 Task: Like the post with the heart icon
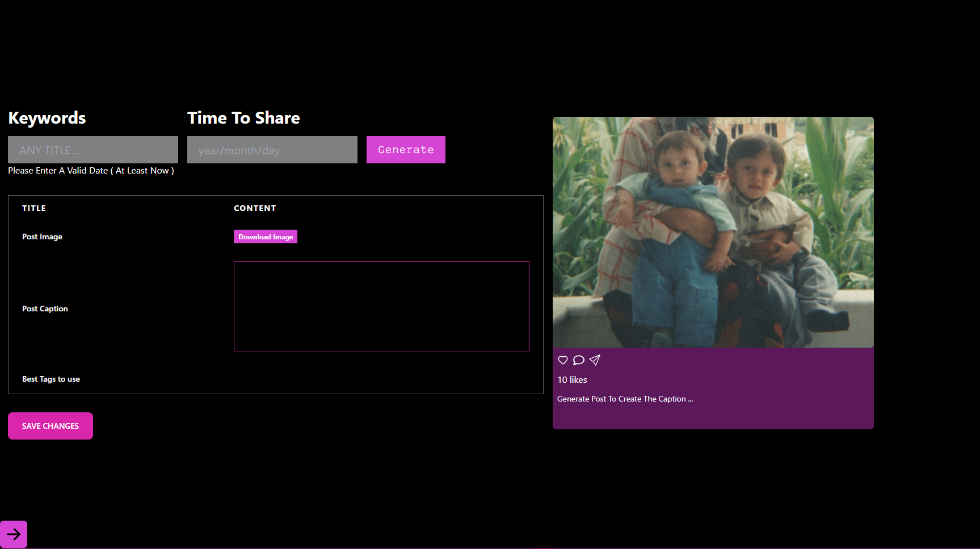pos(563,360)
